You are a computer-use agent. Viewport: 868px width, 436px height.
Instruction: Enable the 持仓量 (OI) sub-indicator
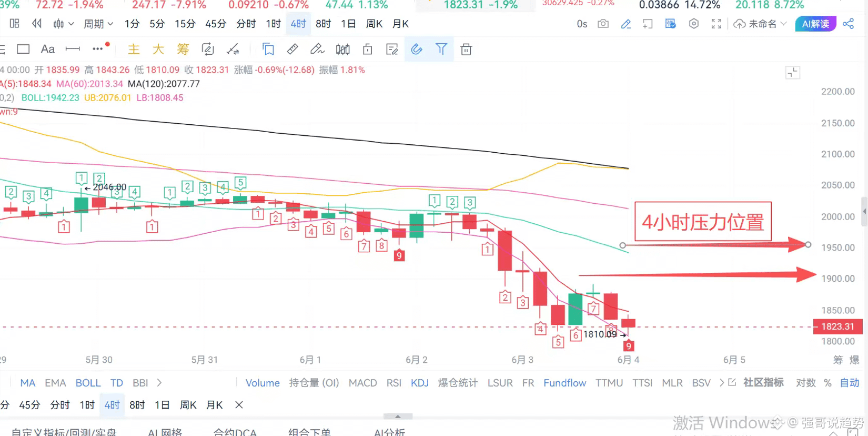pos(314,383)
